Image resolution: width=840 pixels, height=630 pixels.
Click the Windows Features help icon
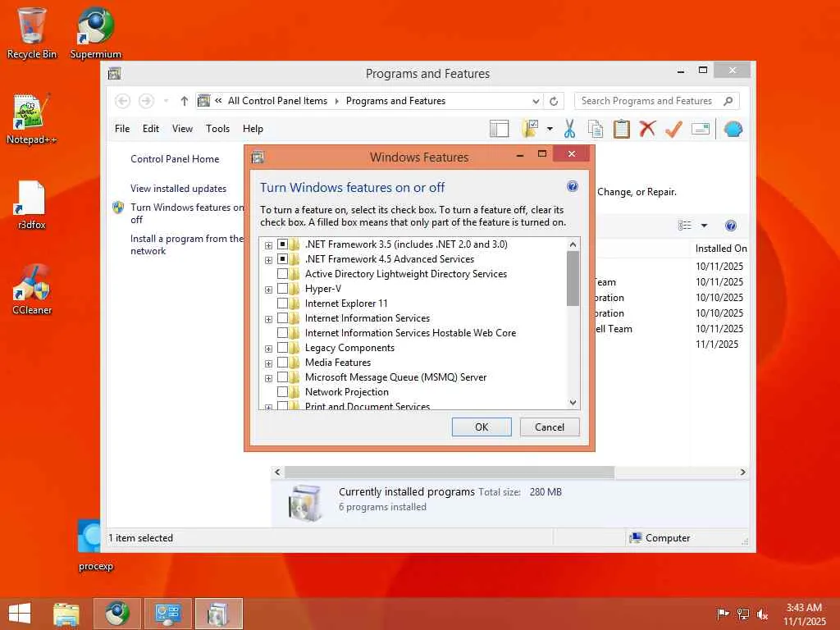572,186
